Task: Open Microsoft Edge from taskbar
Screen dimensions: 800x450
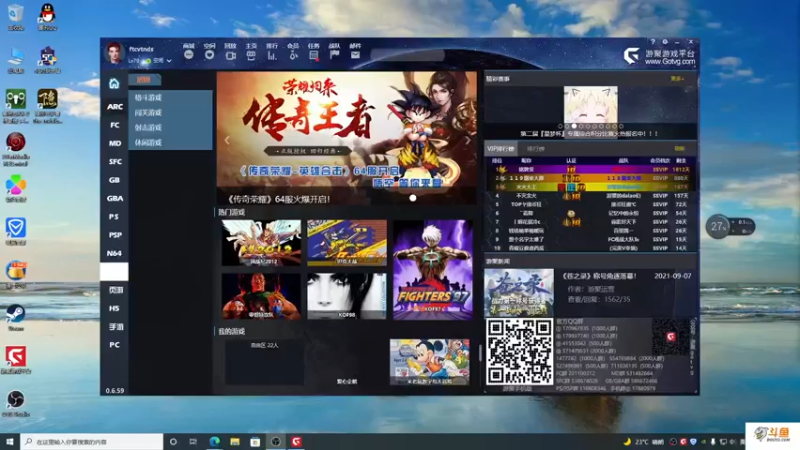Action: tap(214, 442)
